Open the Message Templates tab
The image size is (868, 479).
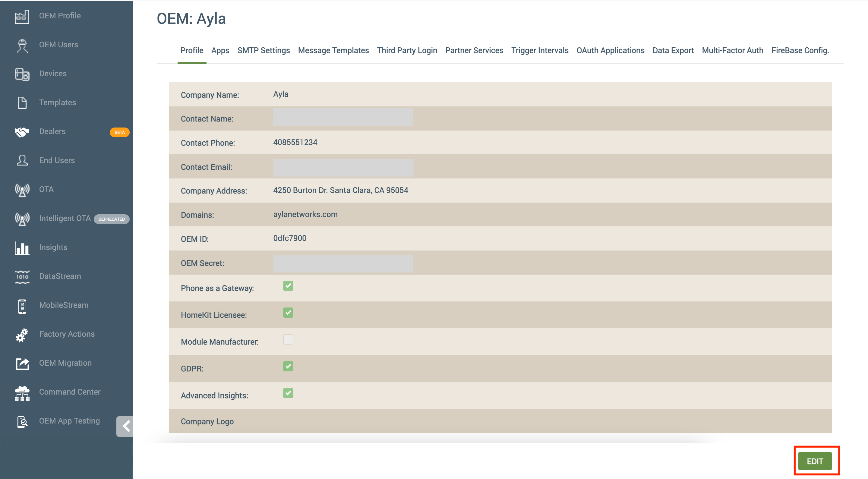pyautogui.click(x=333, y=50)
